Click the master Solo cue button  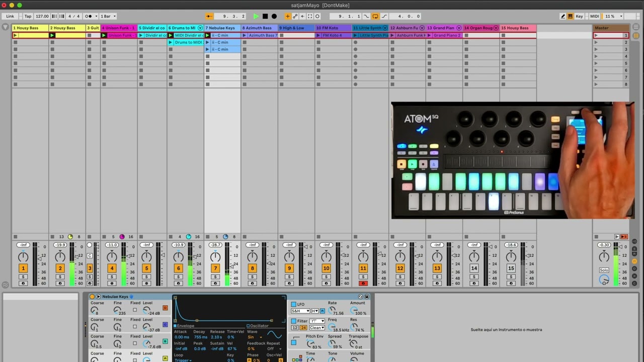(x=604, y=270)
